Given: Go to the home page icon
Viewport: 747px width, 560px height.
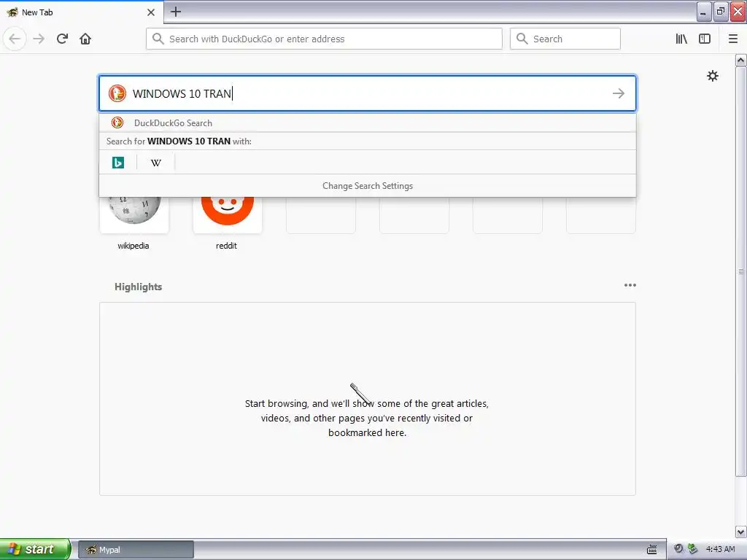Looking at the screenshot, I should point(85,39).
